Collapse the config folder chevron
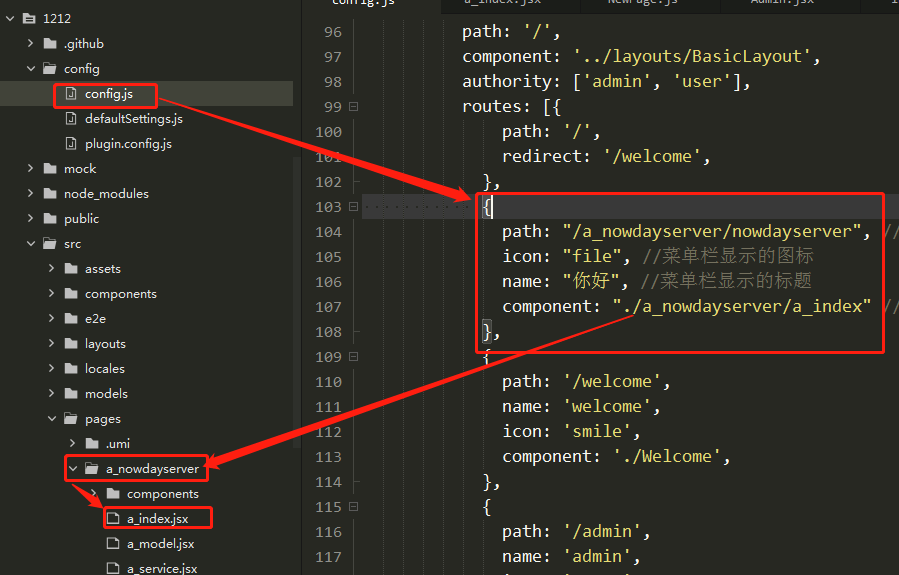The height and width of the screenshot is (575, 899). pyautogui.click(x=30, y=68)
